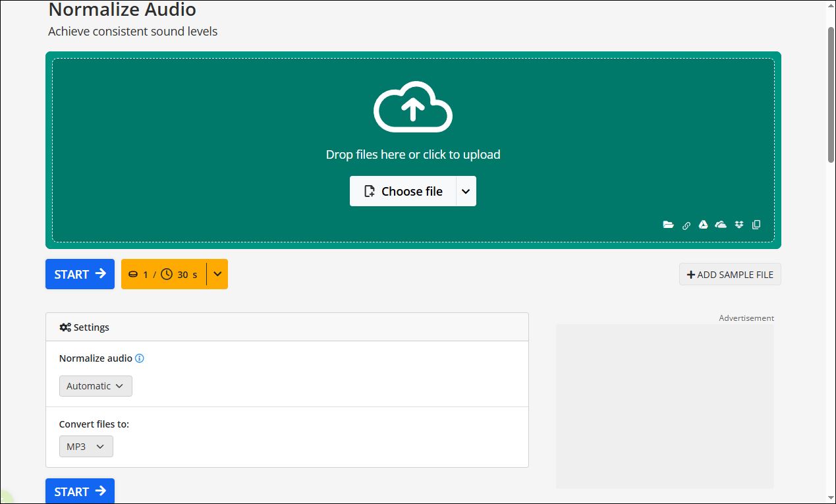This screenshot has height=504, width=836.
Task: Click the bottom START button
Action: (80, 491)
